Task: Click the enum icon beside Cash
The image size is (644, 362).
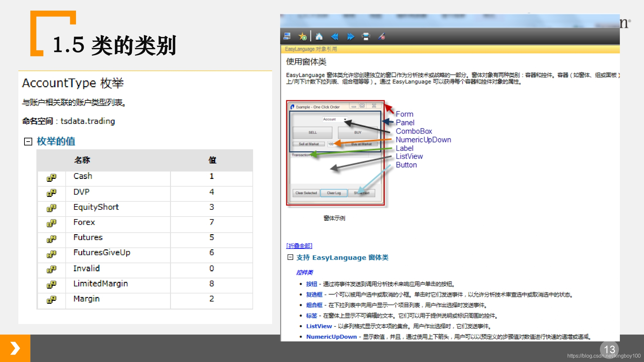Action: point(52,178)
